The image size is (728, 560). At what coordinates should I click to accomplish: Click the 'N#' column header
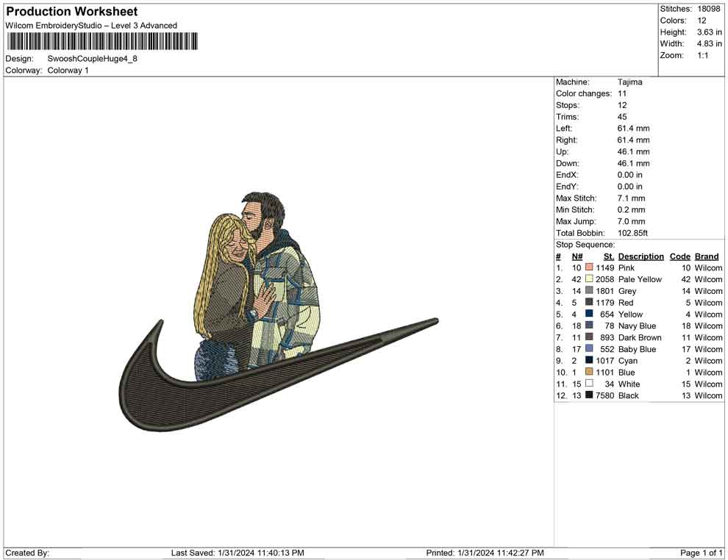click(577, 256)
